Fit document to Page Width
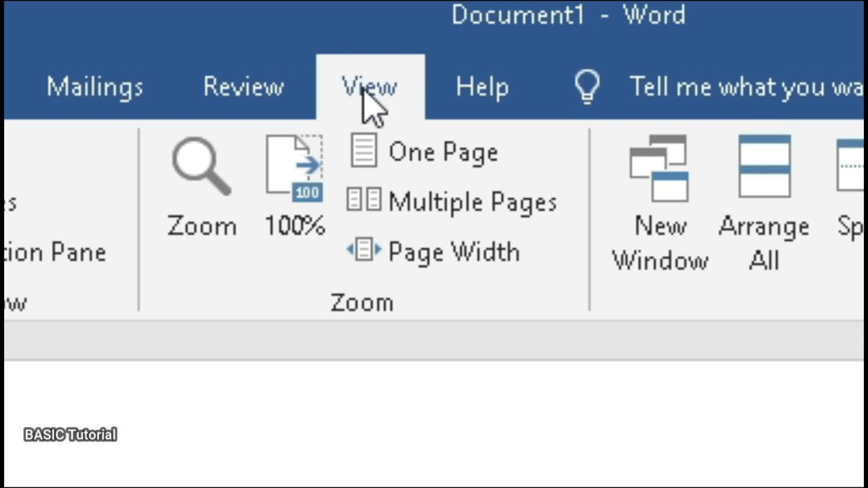 click(x=433, y=251)
